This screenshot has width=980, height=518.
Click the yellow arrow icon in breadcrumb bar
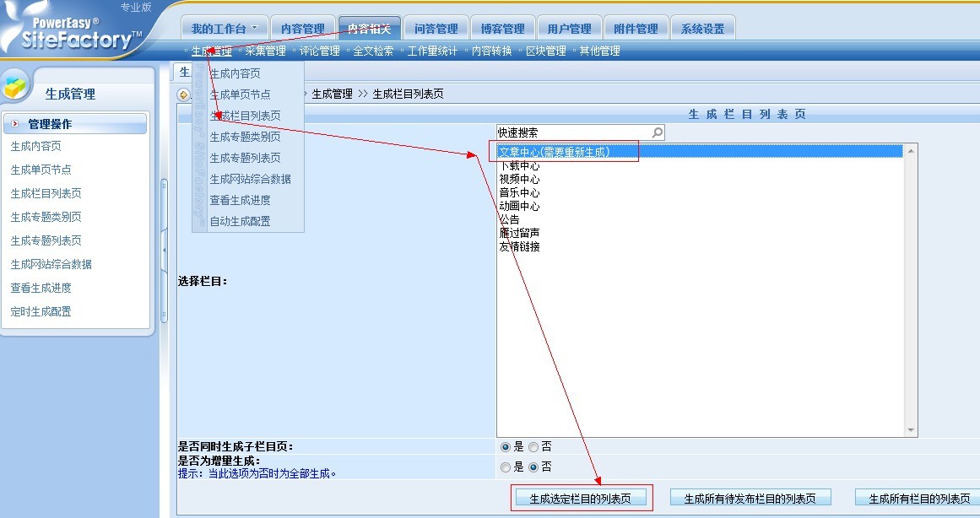point(183,94)
